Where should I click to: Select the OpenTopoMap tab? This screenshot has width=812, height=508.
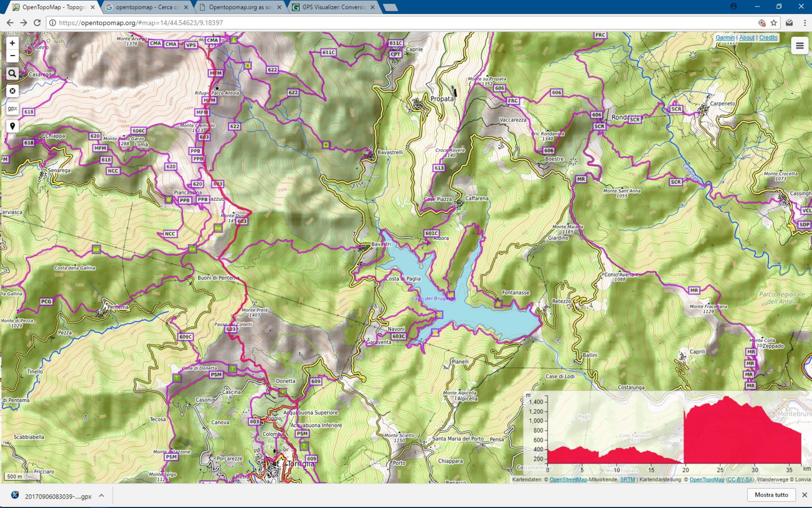point(53,7)
